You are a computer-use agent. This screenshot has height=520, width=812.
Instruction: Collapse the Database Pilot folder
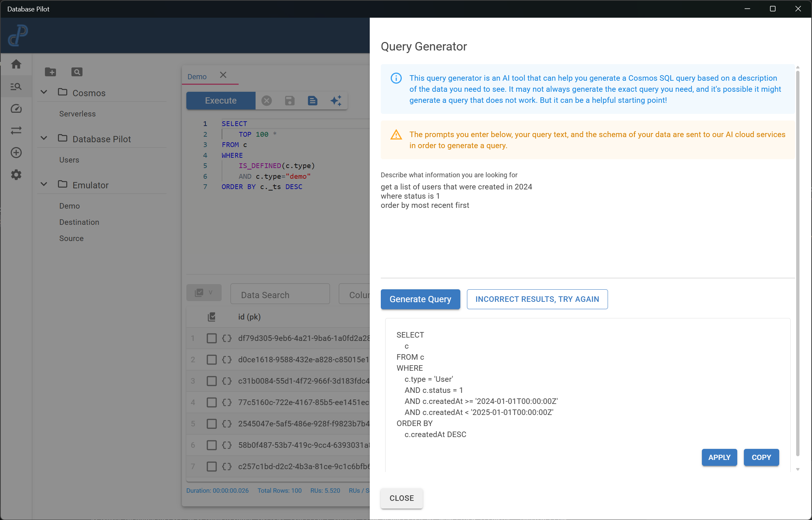coord(44,139)
